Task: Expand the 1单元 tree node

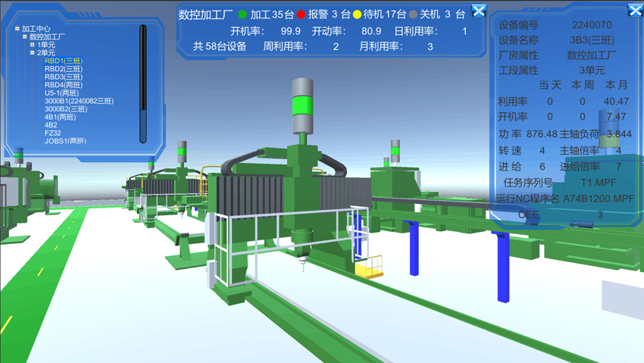Action: [33, 45]
